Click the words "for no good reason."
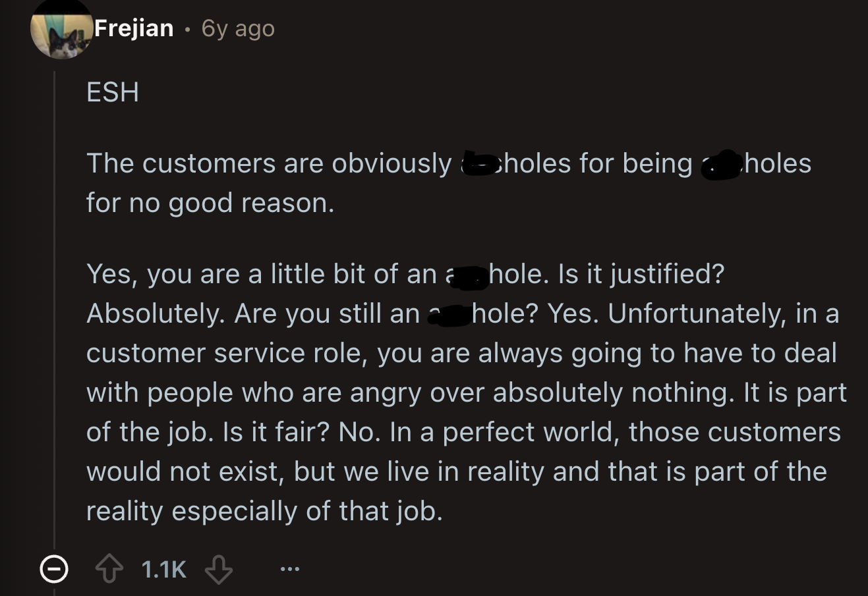Screen dimensions: 868x596 point(210,203)
